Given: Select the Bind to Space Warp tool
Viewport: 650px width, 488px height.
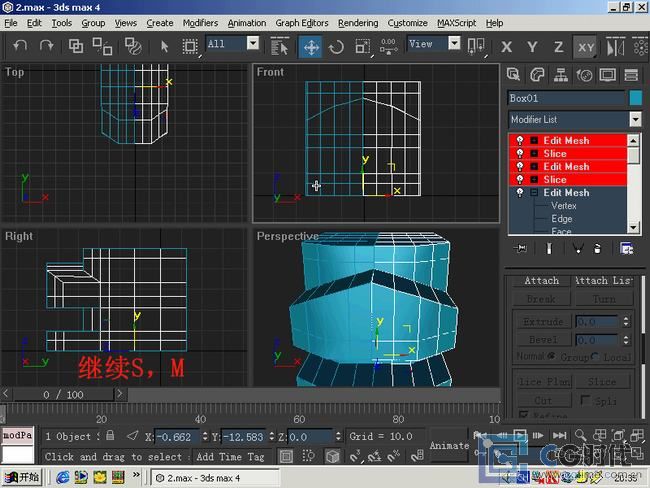Looking at the screenshot, I should [133, 46].
